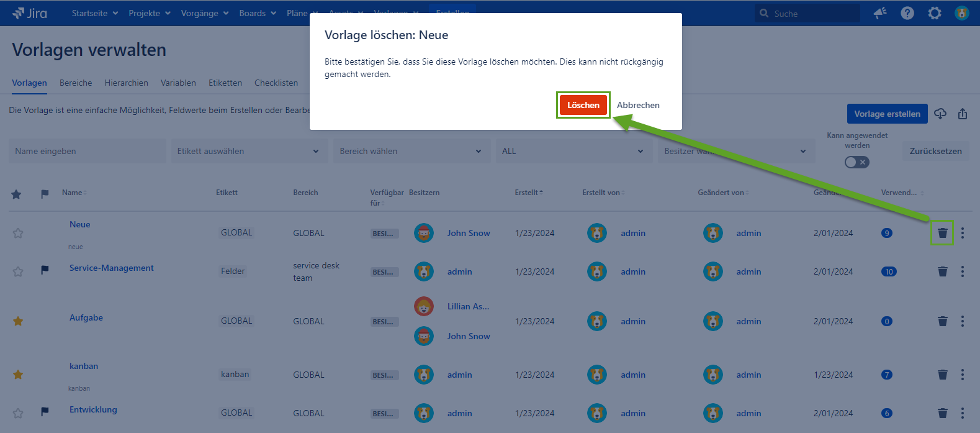Unfavorite the Aufgabe template star
This screenshot has width=980, height=433.
point(18,321)
